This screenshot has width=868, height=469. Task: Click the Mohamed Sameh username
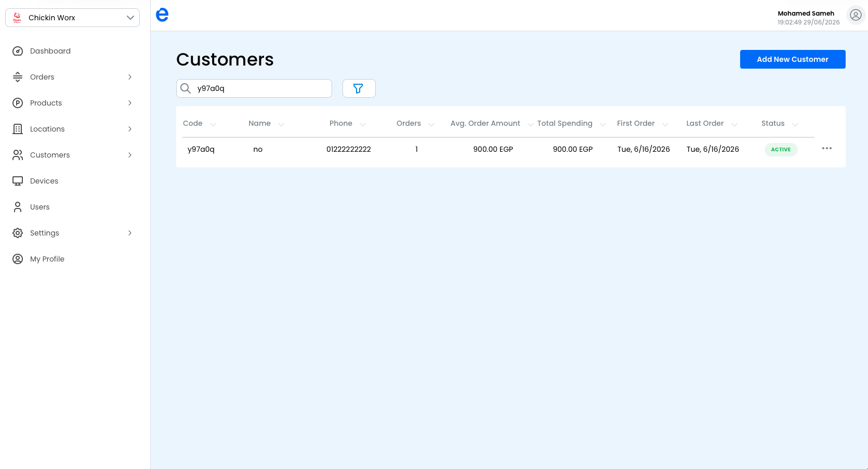(x=806, y=14)
